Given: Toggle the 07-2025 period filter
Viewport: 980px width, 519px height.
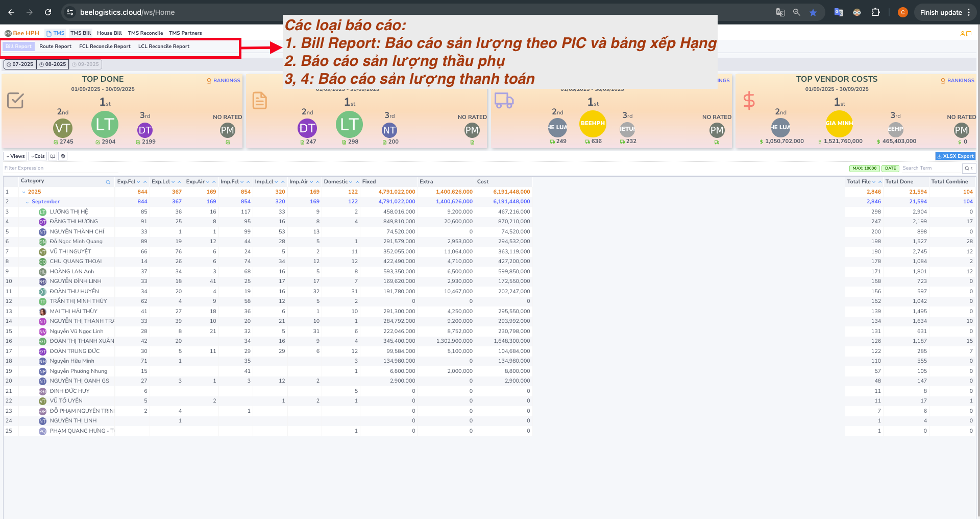Looking at the screenshot, I should (x=20, y=64).
